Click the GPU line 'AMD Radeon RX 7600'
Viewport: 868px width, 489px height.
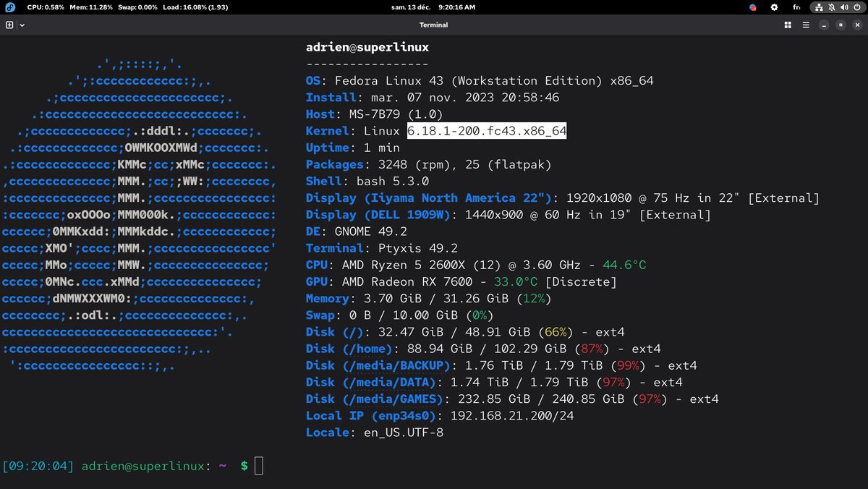[x=461, y=281]
